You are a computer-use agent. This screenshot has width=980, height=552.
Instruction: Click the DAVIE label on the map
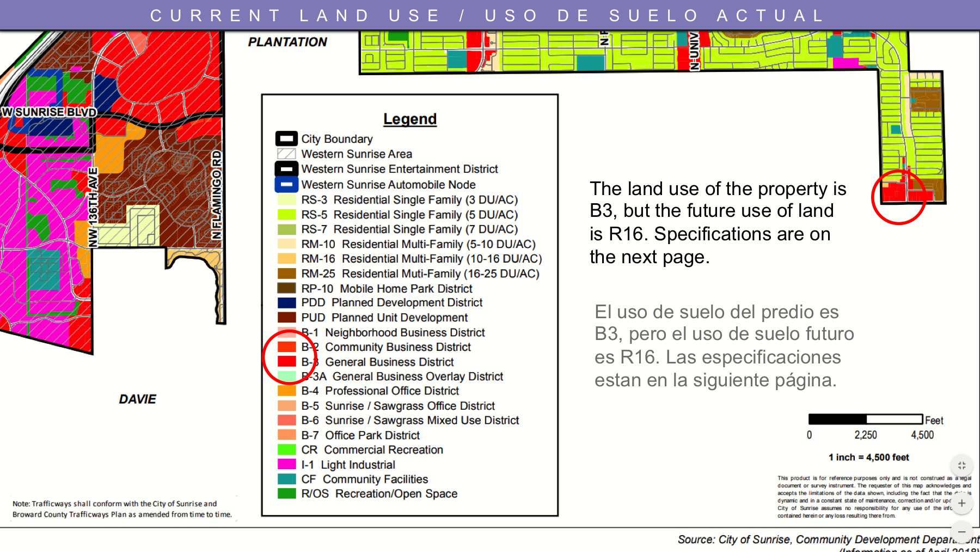coord(138,399)
